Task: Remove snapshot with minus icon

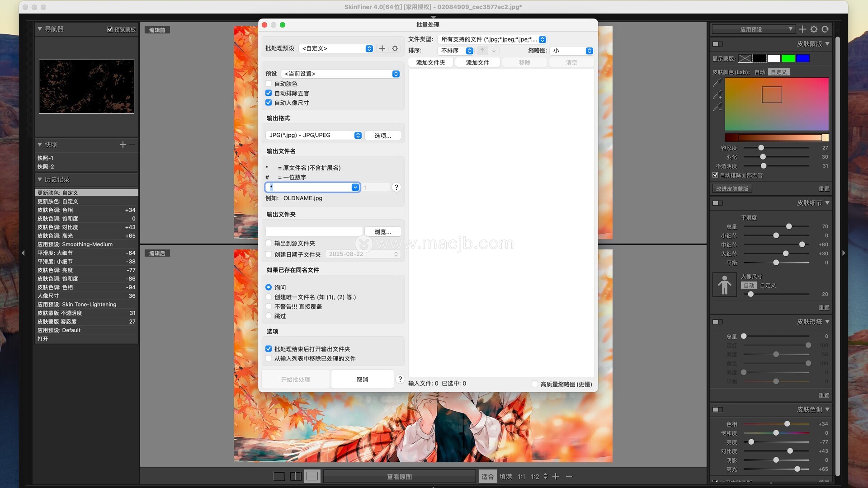Action: point(132,145)
